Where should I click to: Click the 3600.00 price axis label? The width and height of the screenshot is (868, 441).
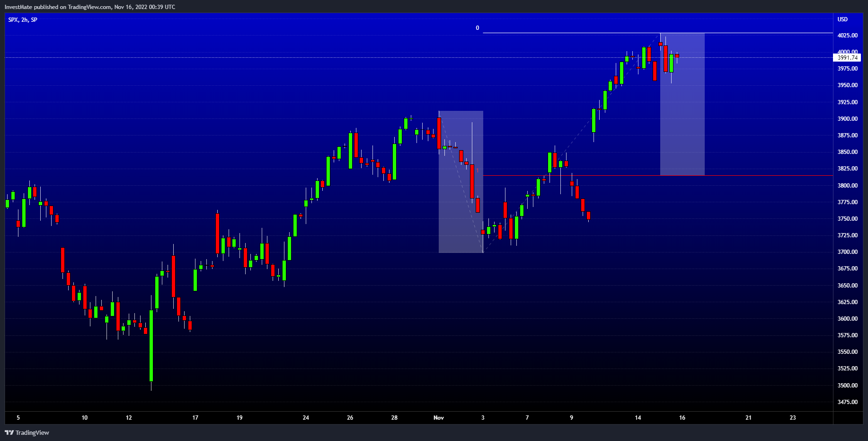point(847,319)
